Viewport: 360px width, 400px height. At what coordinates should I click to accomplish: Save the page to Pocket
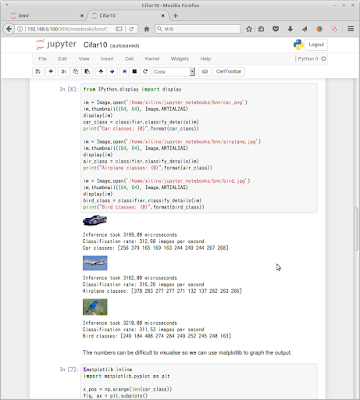[x=276, y=29]
